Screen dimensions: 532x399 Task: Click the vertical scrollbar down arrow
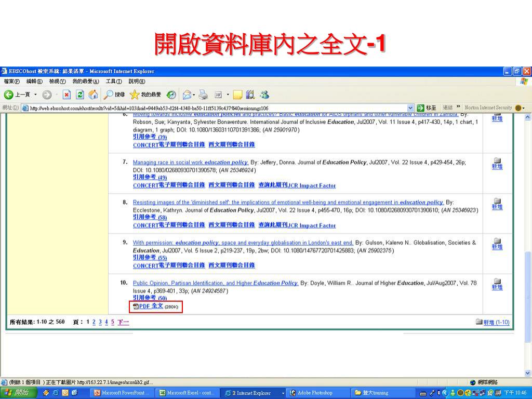tap(528, 373)
